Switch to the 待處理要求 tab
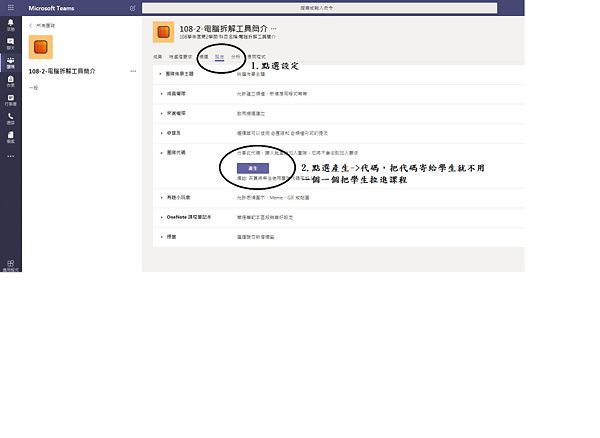The height and width of the screenshot is (438, 600). 180,57
